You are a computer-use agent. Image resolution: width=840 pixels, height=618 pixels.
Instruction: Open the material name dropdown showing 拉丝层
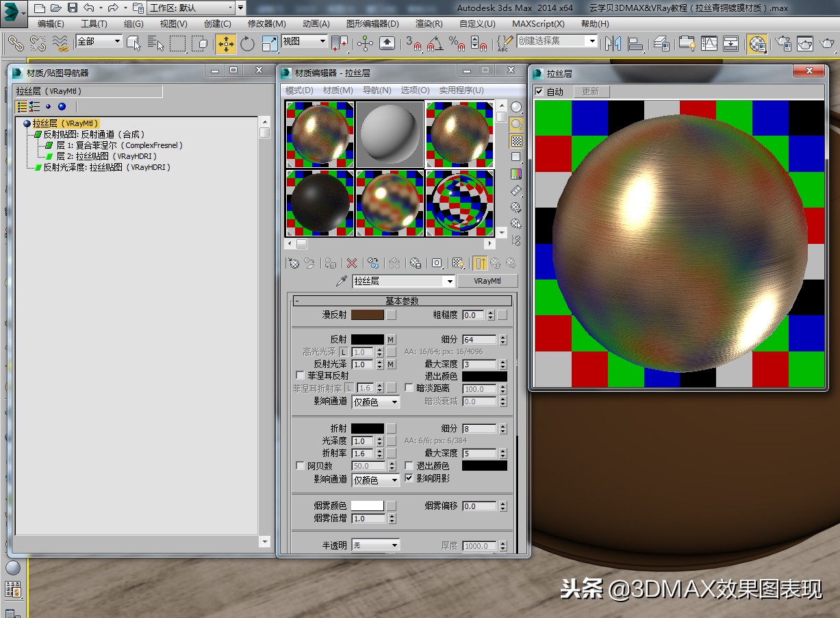coord(450,281)
